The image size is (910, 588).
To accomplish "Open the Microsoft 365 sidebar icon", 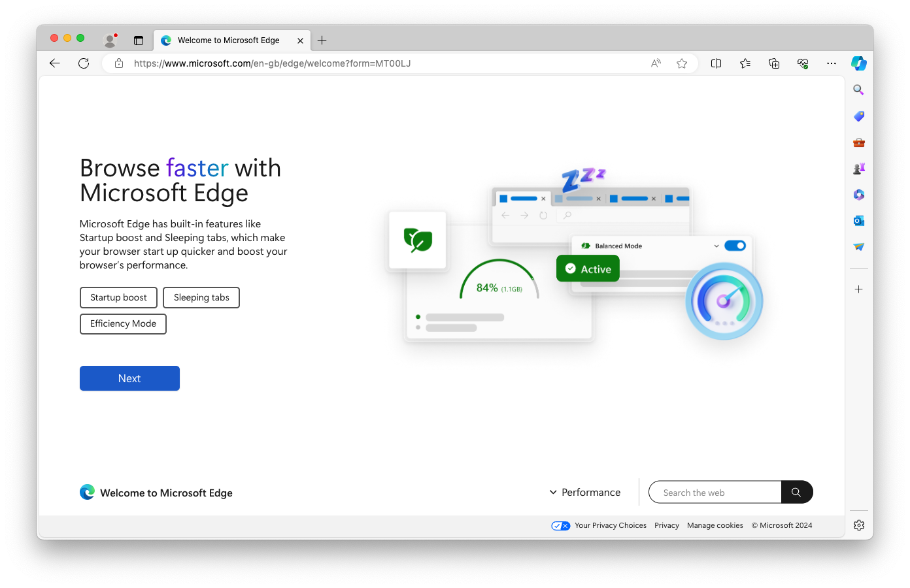I will pyautogui.click(x=858, y=194).
